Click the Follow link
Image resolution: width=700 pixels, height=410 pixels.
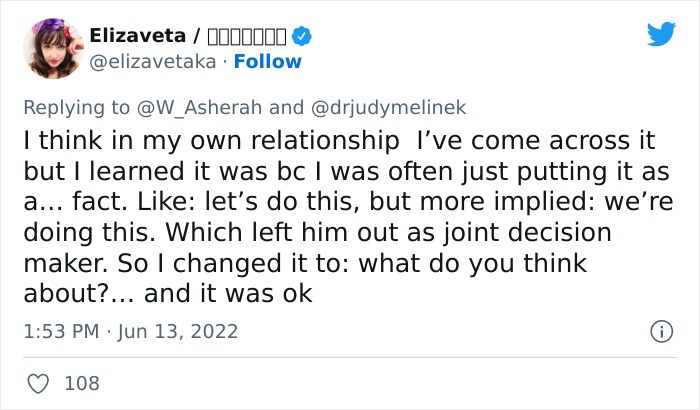[267, 61]
